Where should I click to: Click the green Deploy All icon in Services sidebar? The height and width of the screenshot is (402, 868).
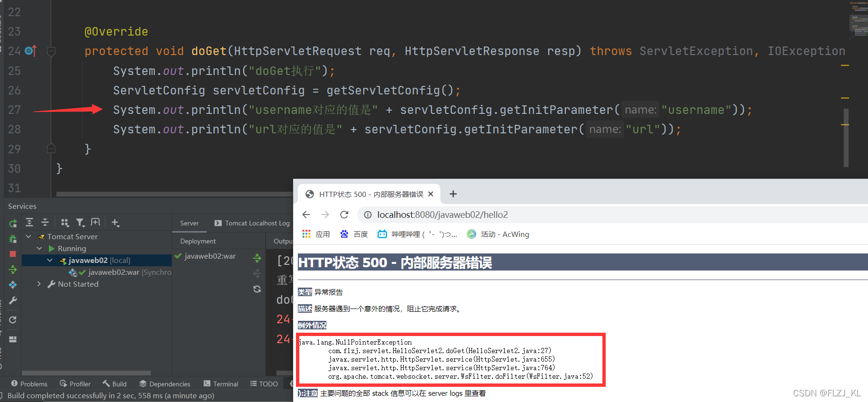coord(13,270)
